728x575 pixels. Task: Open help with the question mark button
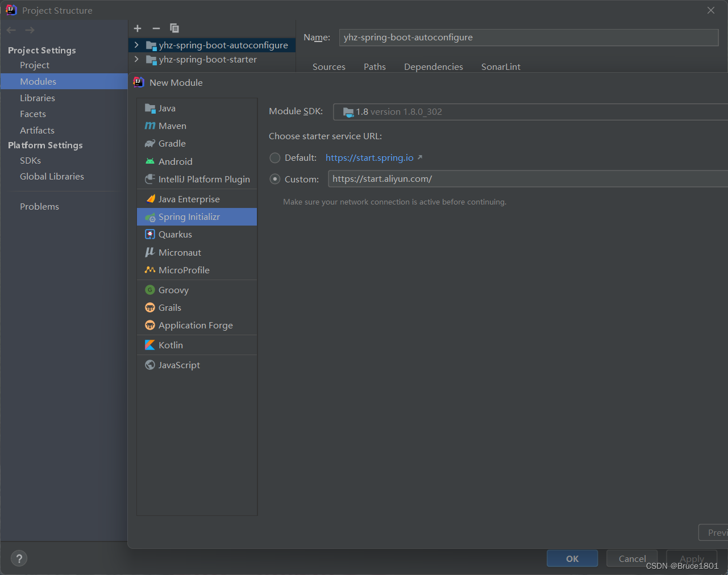[x=19, y=559]
